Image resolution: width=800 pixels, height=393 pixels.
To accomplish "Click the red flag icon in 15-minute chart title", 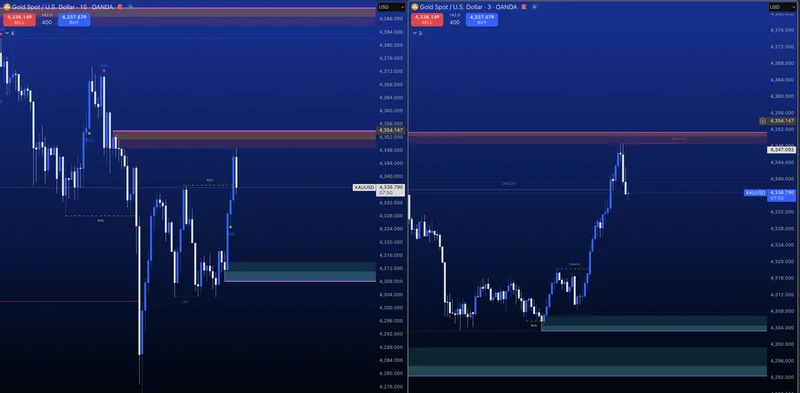I will (x=120, y=7).
